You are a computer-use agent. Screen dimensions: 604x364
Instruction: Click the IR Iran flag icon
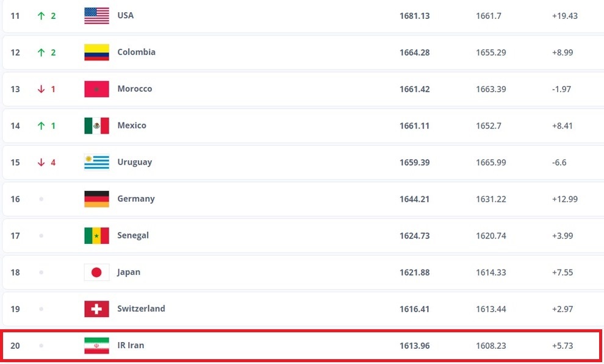click(96, 346)
